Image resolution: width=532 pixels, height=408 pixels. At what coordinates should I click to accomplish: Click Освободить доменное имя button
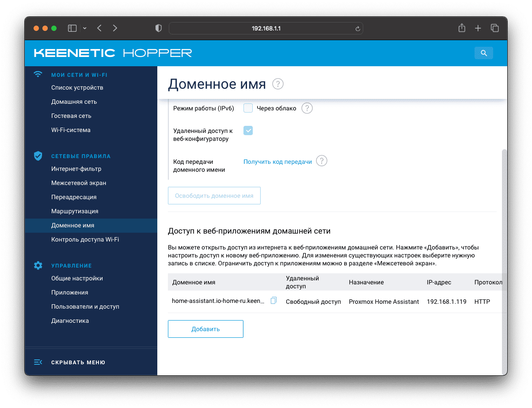point(214,196)
